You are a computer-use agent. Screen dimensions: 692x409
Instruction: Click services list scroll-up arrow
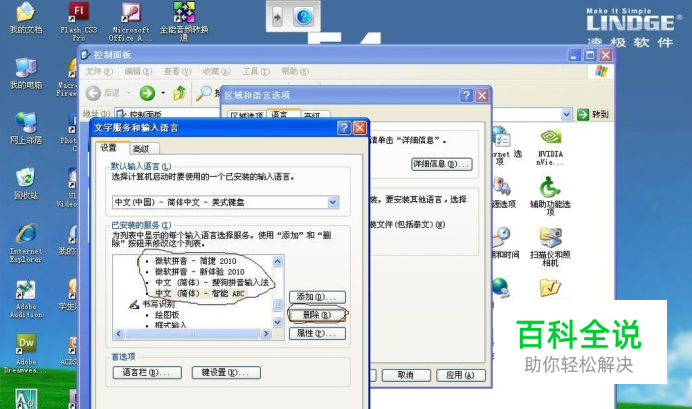pos(278,261)
